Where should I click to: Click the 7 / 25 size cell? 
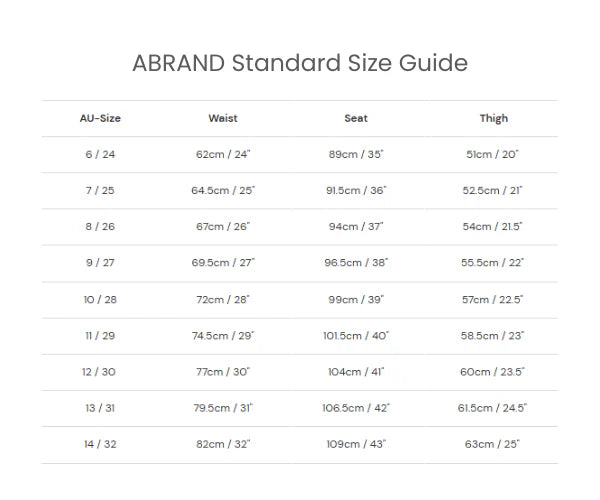[100, 191]
